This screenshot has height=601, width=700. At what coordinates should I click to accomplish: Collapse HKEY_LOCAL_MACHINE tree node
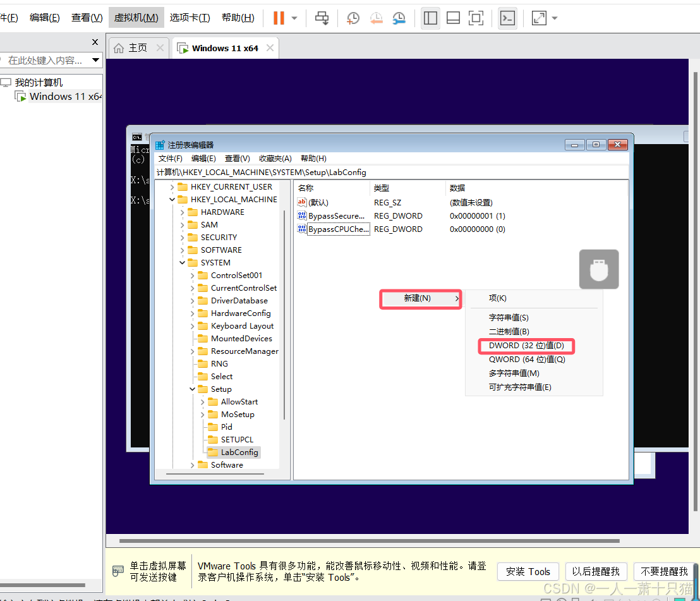click(172, 200)
